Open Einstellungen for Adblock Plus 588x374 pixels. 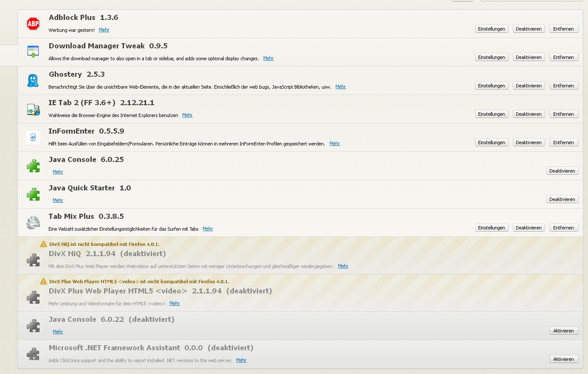click(492, 29)
